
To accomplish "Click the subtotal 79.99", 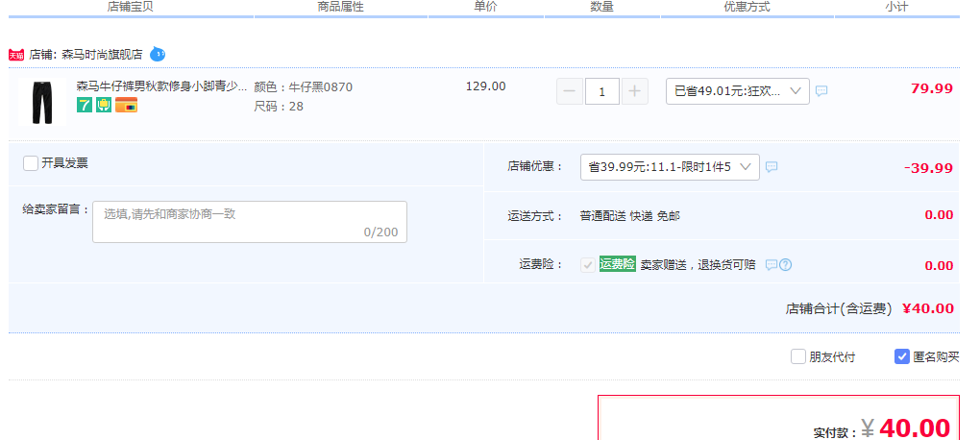I will pyautogui.click(x=932, y=88).
